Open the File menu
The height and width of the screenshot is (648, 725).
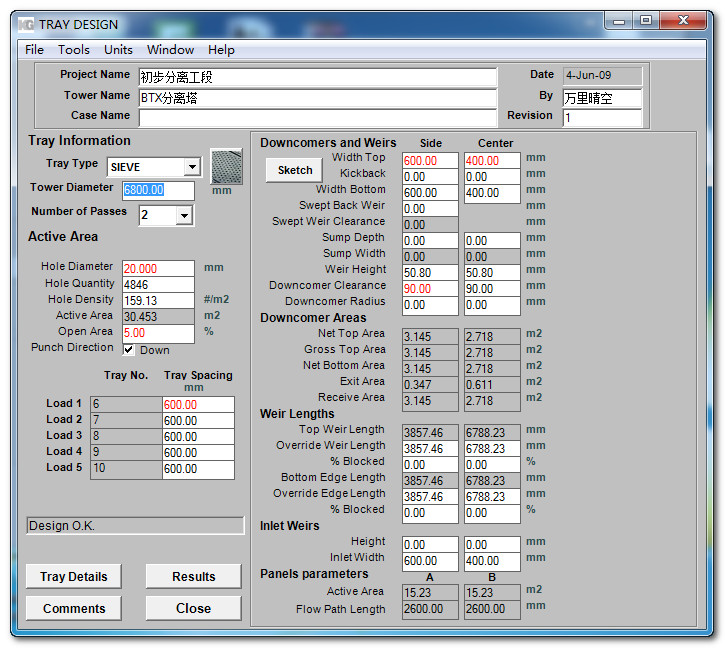tap(34, 49)
